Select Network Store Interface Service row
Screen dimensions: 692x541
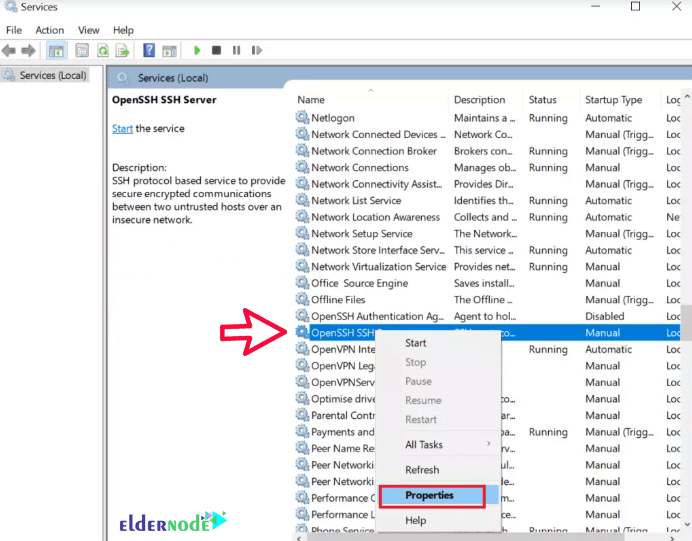click(487, 250)
